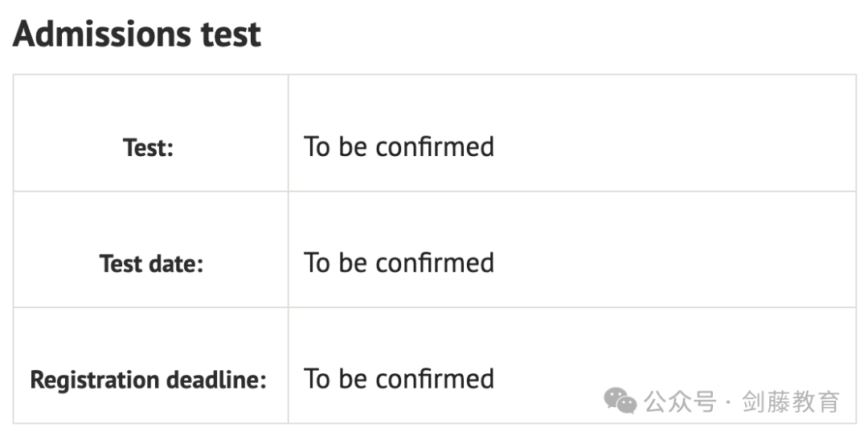Click the Admissions test heading
The width and height of the screenshot is (868, 436).
pyautogui.click(x=137, y=35)
